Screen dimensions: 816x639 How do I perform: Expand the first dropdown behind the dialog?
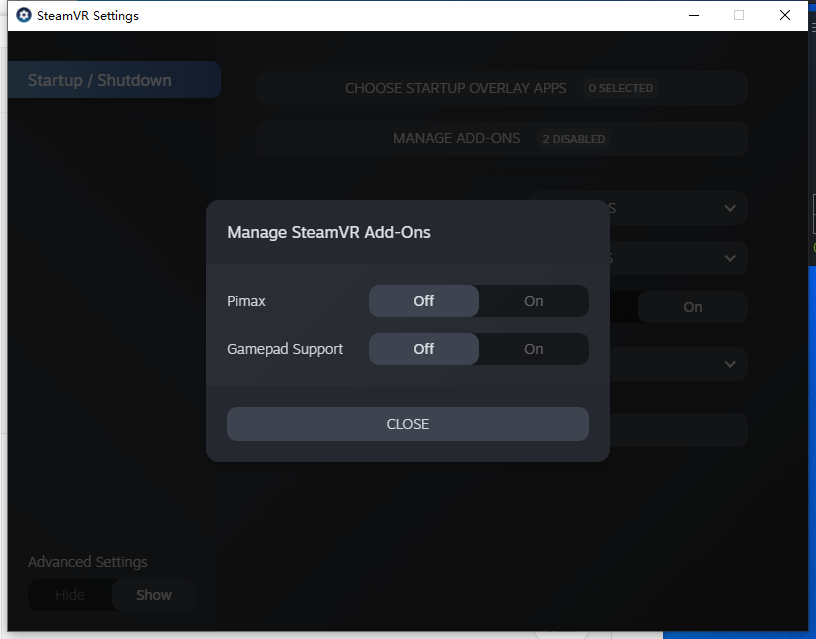(x=730, y=208)
